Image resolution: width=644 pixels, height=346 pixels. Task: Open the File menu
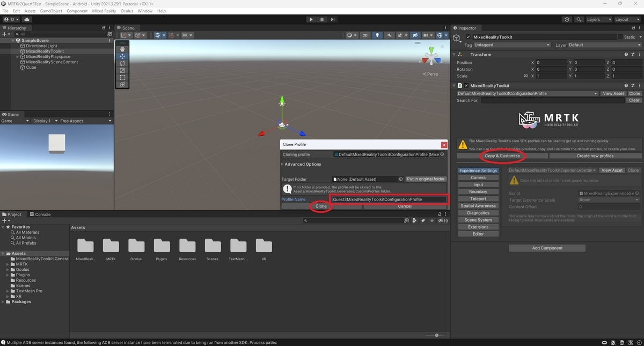[5, 11]
